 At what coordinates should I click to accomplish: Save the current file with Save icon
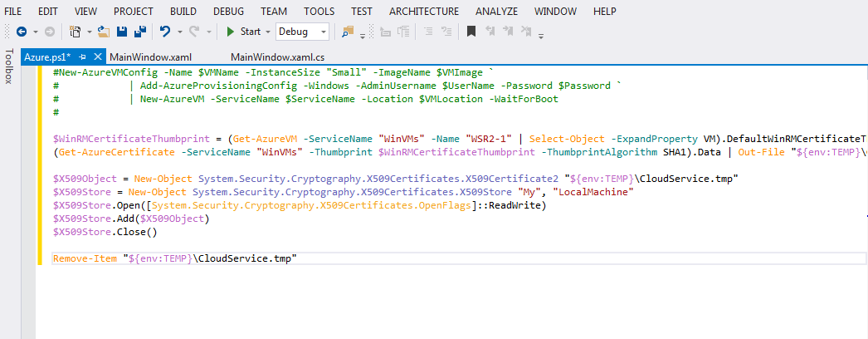coord(122,32)
